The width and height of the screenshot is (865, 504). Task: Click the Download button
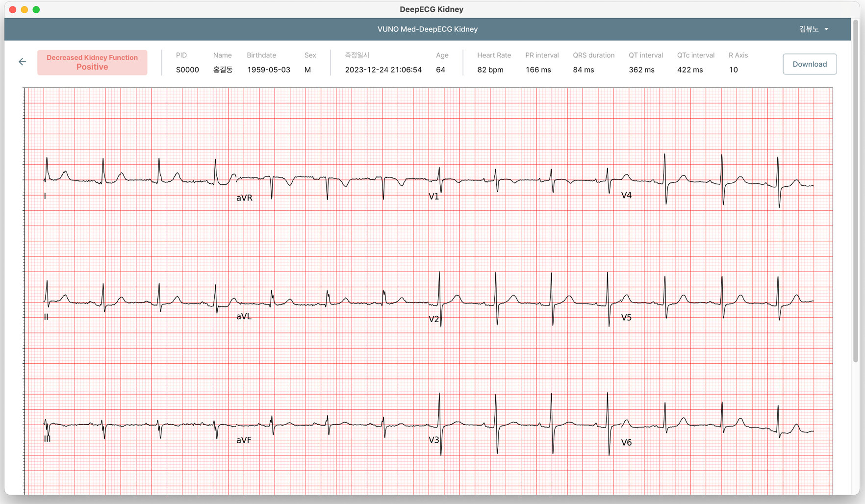pyautogui.click(x=809, y=64)
